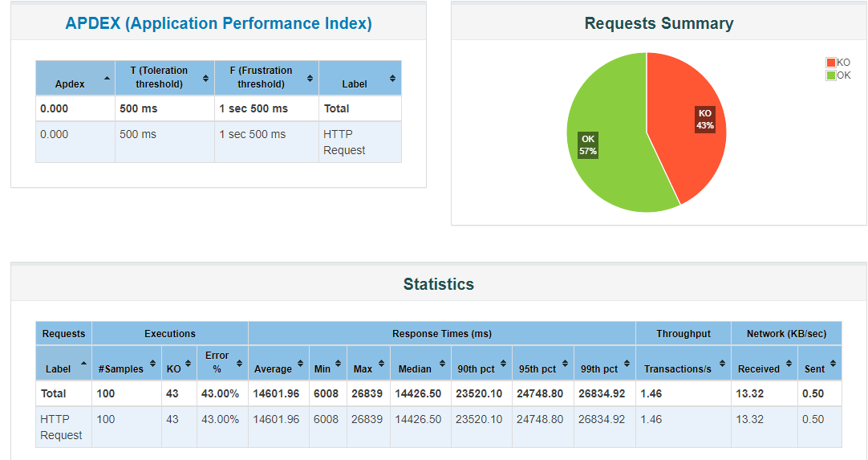Sort APDEX table by Apdex column
Image resolution: width=868 pixels, height=460 pixels.
pyautogui.click(x=75, y=79)
